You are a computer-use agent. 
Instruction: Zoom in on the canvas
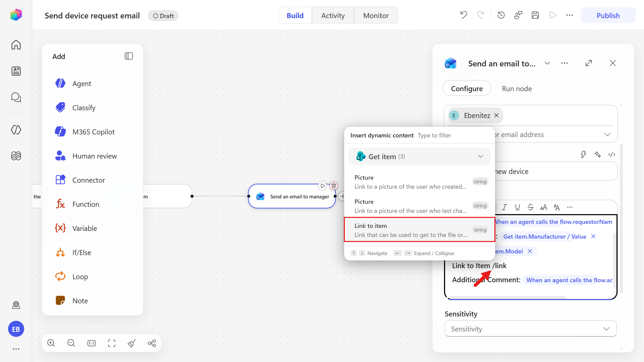click(x=51, y=343)
